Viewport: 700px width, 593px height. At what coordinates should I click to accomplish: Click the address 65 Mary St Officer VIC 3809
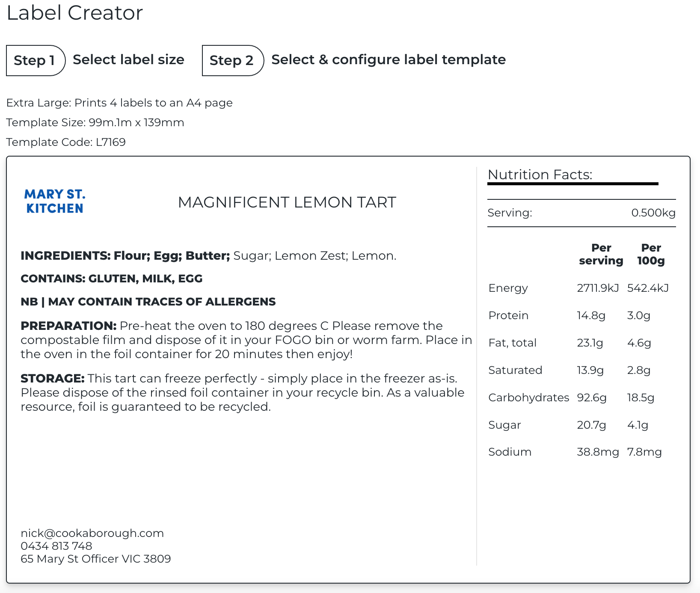tap(96, 559)
